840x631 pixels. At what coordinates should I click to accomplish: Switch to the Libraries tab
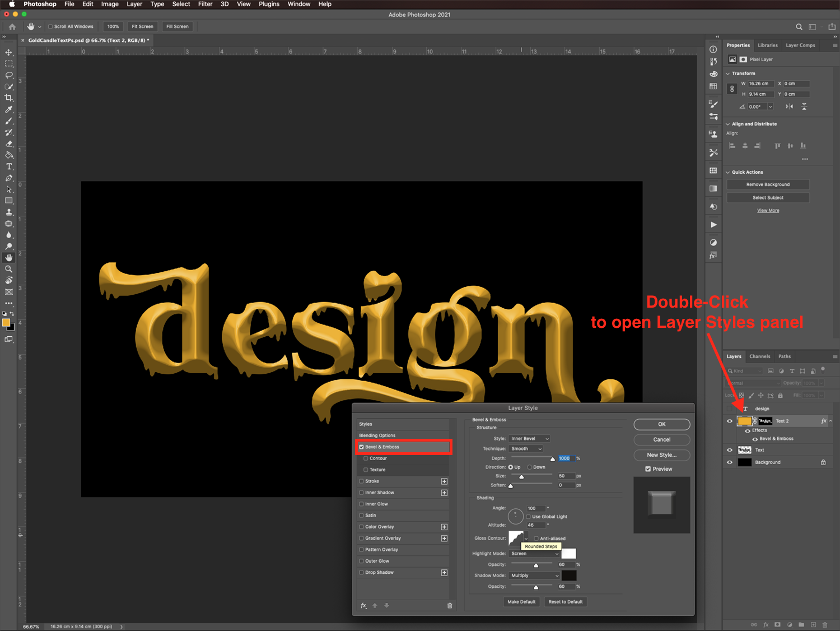[x=768, y=45]
